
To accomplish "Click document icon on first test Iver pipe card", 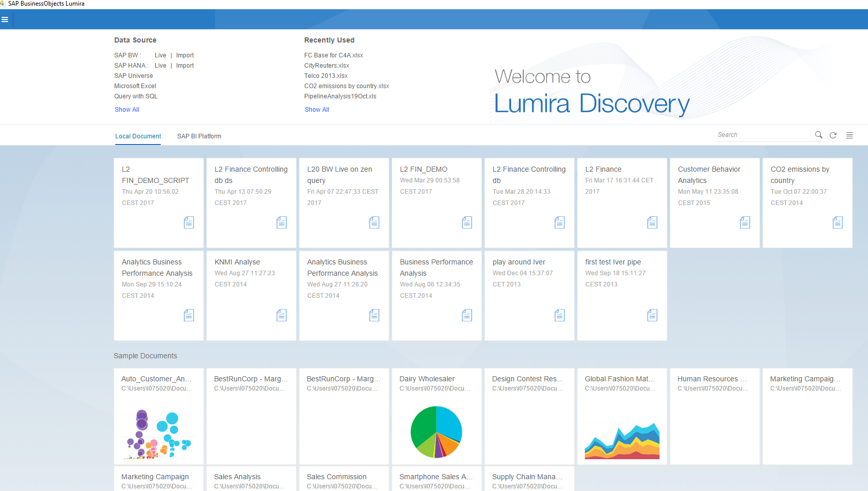I will (652, 315).
